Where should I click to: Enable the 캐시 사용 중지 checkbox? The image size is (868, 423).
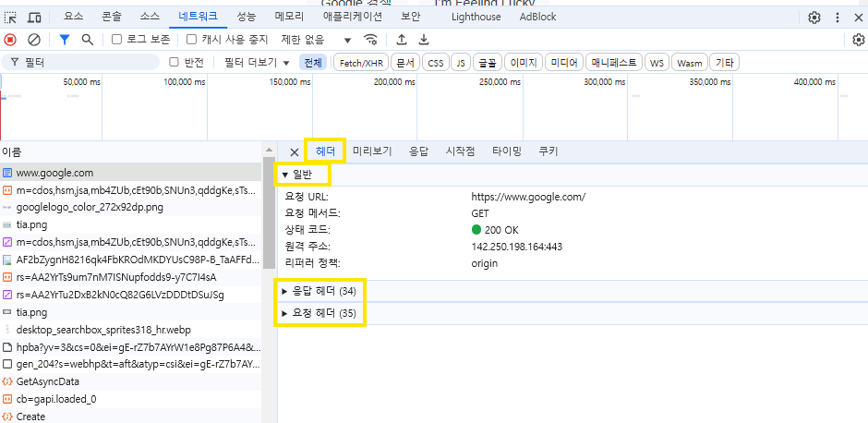(191, 40)
